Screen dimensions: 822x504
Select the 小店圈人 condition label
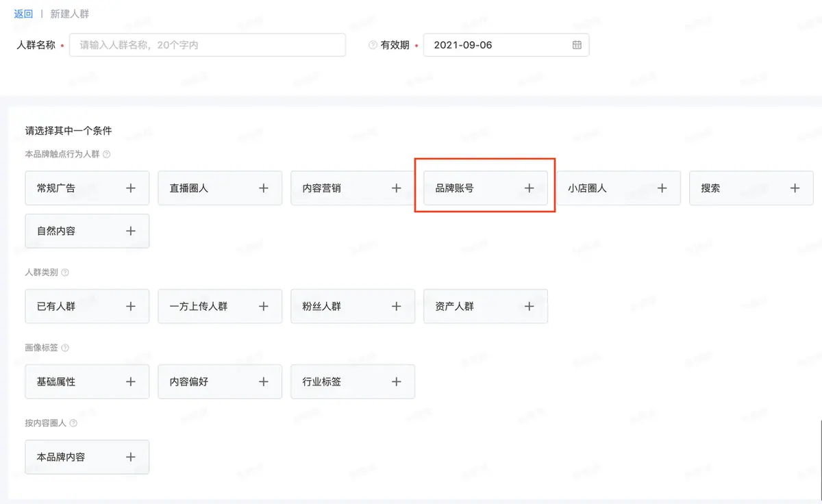[588, 188]
